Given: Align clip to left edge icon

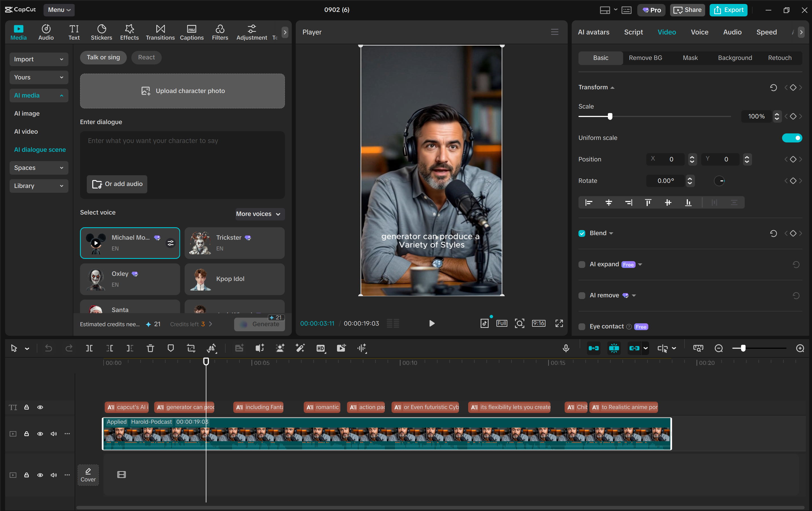Looking at the screenshot, I should click(x=589, y=203).
